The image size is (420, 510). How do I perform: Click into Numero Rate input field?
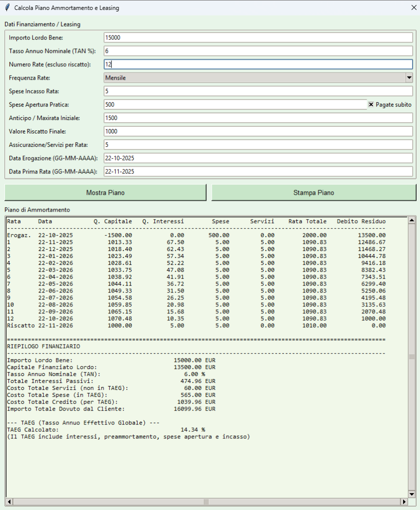pyautogui.click(x=258, y=64)
